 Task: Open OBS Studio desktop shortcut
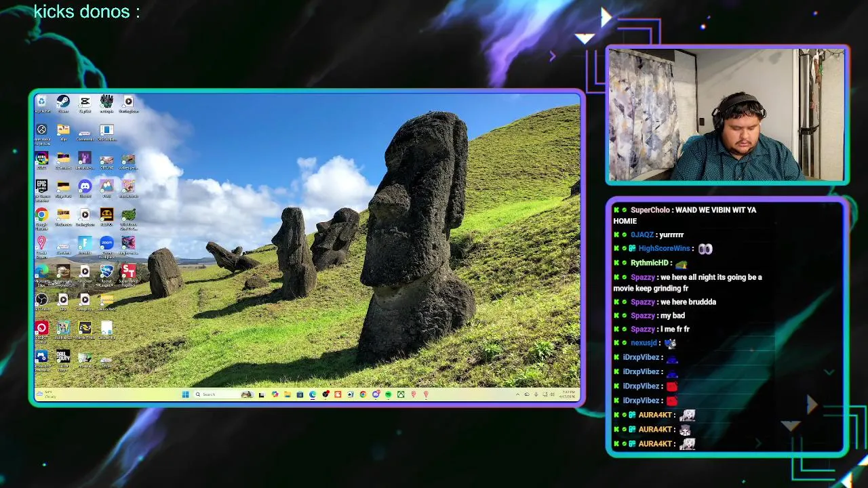[41, 302]
